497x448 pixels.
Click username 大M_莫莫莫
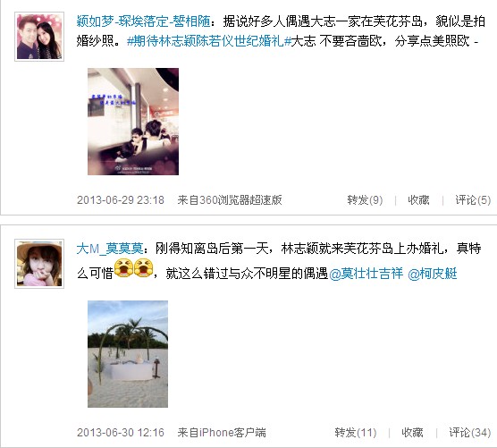point(110,249)
